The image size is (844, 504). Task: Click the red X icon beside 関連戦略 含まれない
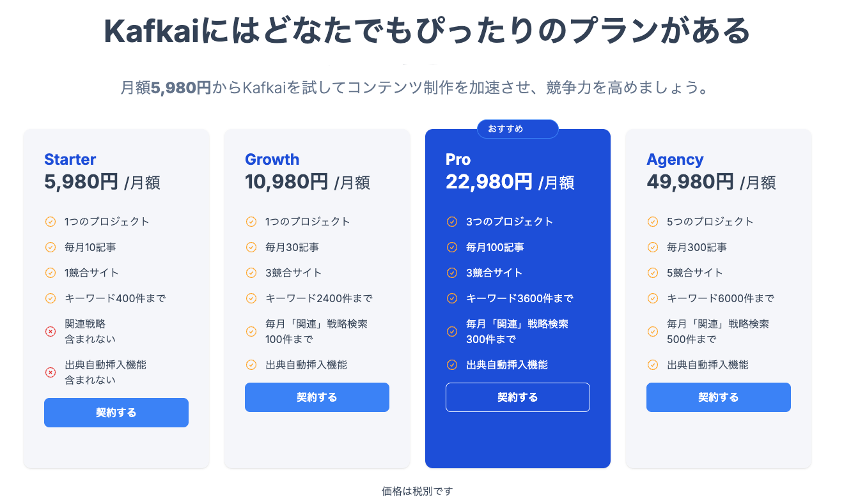[x=51, y=332]
